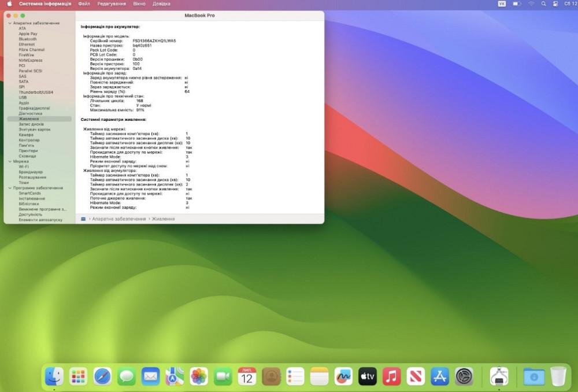Open Control Center from the menu bar
Screen dimensions: 578x392
point(555,3)
